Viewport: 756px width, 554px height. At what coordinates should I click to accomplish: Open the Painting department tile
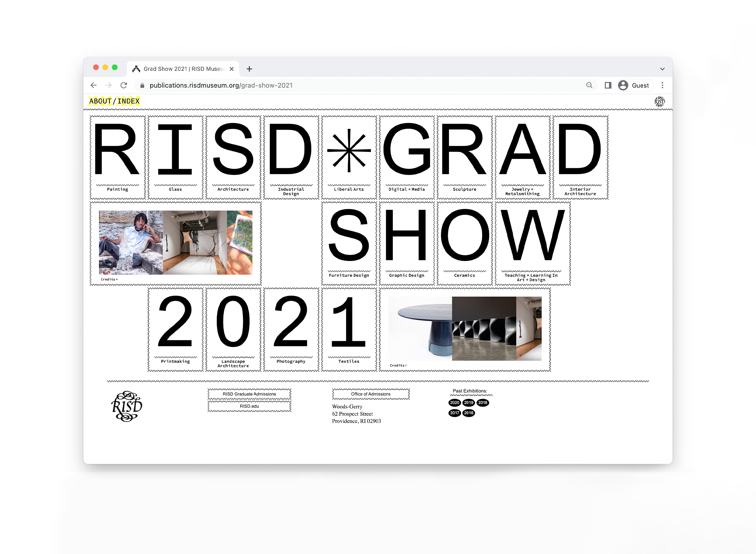coord(117,157)
